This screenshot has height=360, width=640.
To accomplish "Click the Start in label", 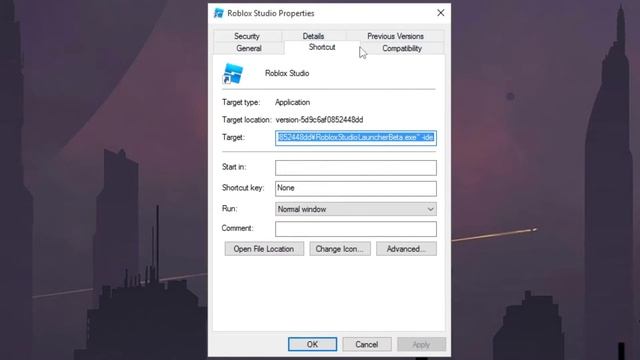I will coord(234,167).
